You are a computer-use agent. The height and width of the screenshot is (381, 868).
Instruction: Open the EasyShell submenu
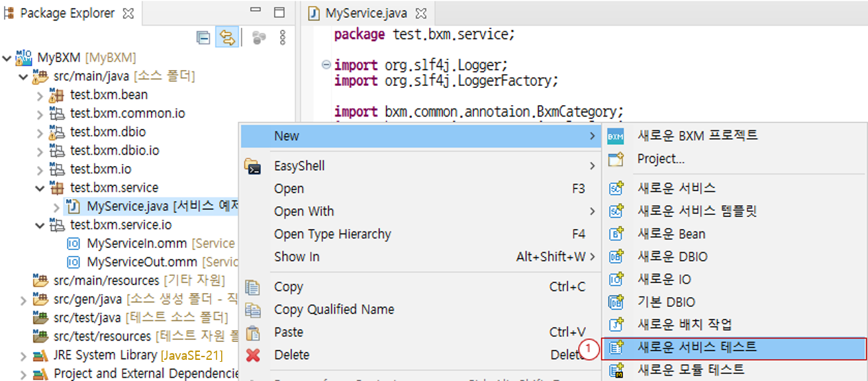point(299,166)
